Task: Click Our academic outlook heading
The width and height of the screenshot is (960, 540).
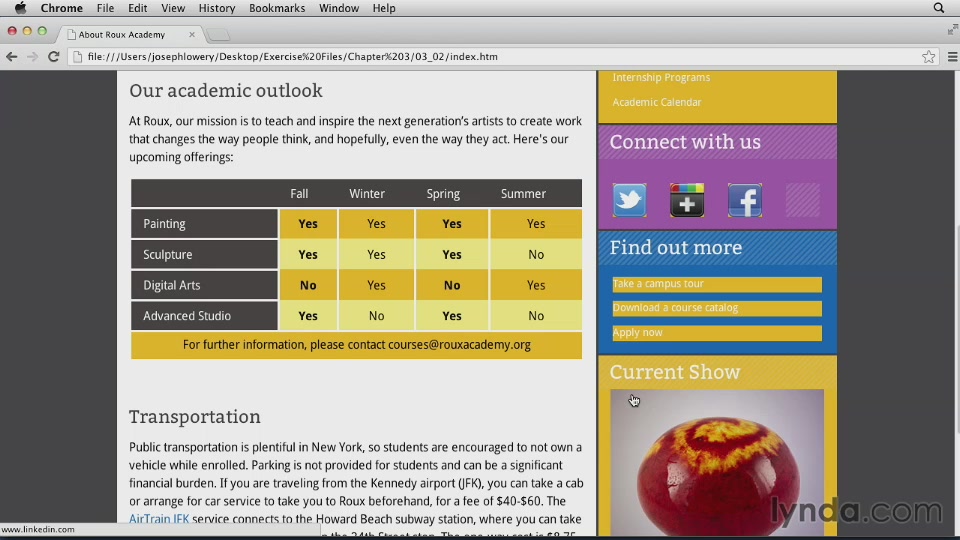Action: pos(226,91)
